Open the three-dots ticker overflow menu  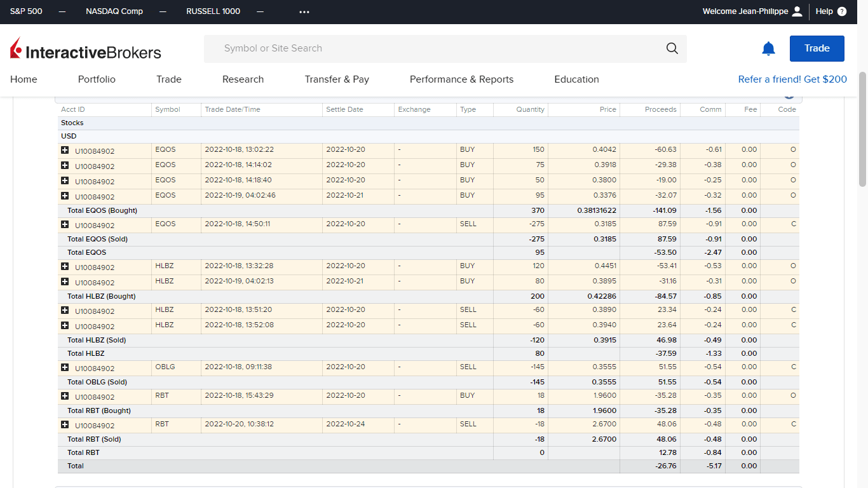pos(304,11)
